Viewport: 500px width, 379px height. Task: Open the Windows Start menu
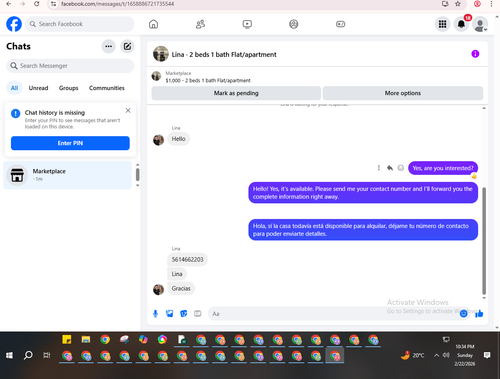tap(9, 355)
